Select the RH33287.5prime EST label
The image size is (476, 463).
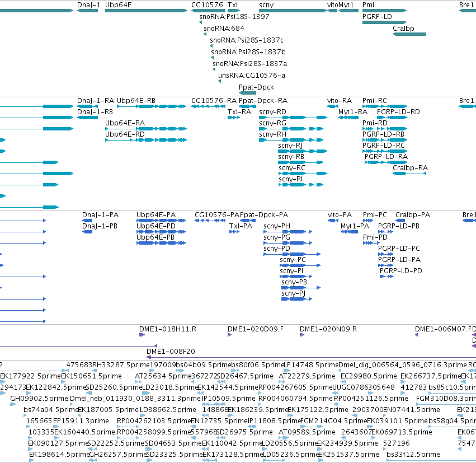pyautogui.click(x=121, y=365)
